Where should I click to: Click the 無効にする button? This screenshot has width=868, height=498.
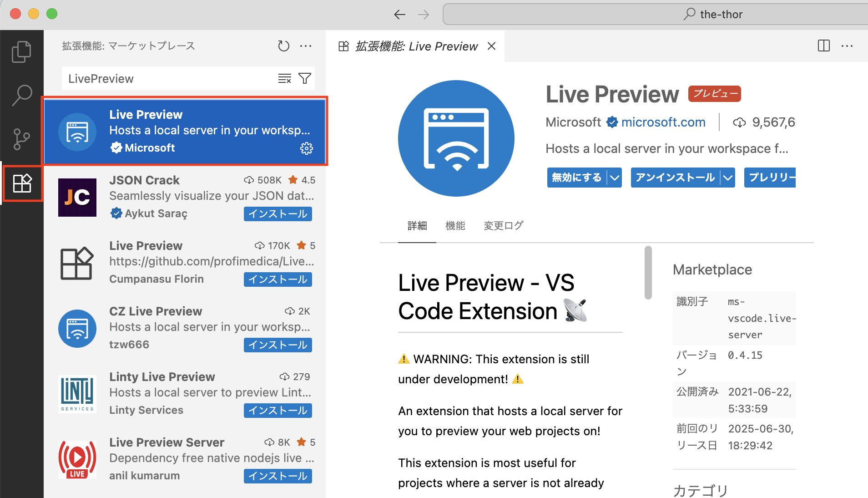coord(577,178)
